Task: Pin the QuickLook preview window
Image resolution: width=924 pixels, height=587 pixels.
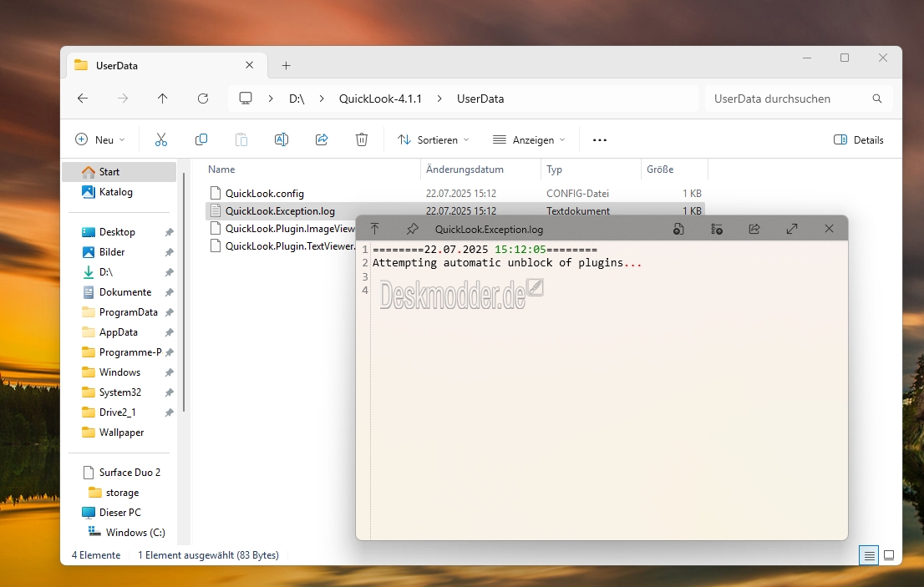Action: pyautogui.click(x=413, y=229)
